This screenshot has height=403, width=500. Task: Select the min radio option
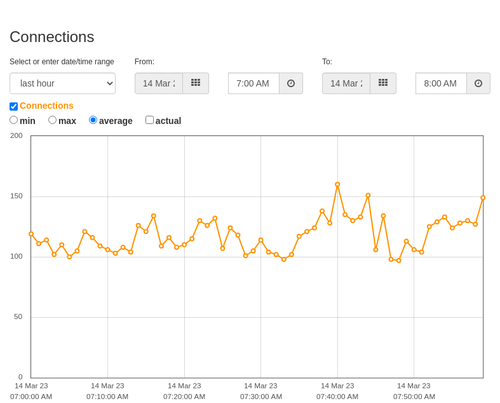(x=14, y=120)
